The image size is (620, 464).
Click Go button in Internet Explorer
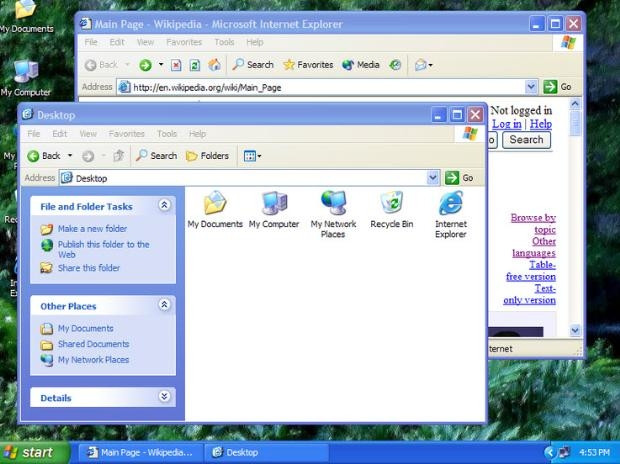(558, 87)
